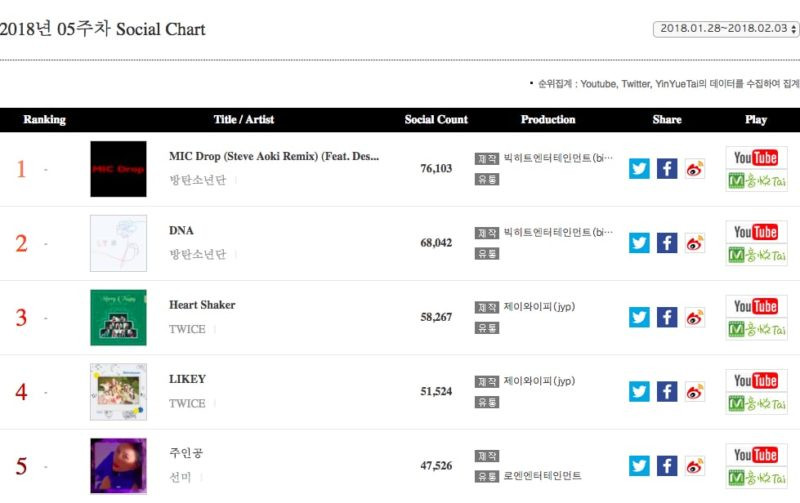800x503 pixels.
Task: Share MIC Drop on Weibo
Action: pos(694,169)
